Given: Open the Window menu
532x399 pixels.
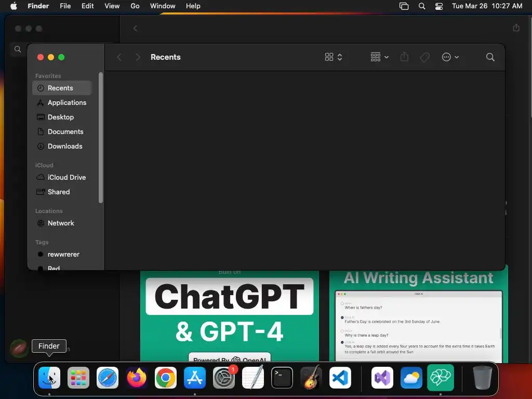Looking at the screenshot, I should tap(163, 6).
